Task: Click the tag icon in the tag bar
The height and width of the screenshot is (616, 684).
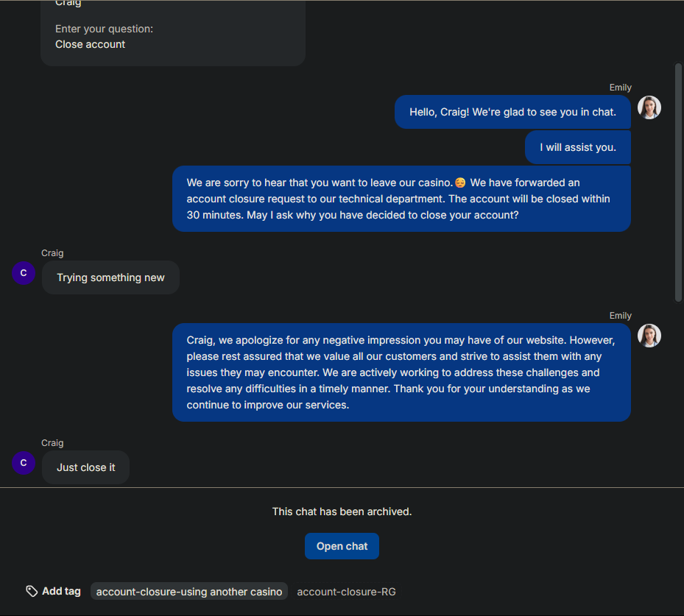Action: click(32, 591)
